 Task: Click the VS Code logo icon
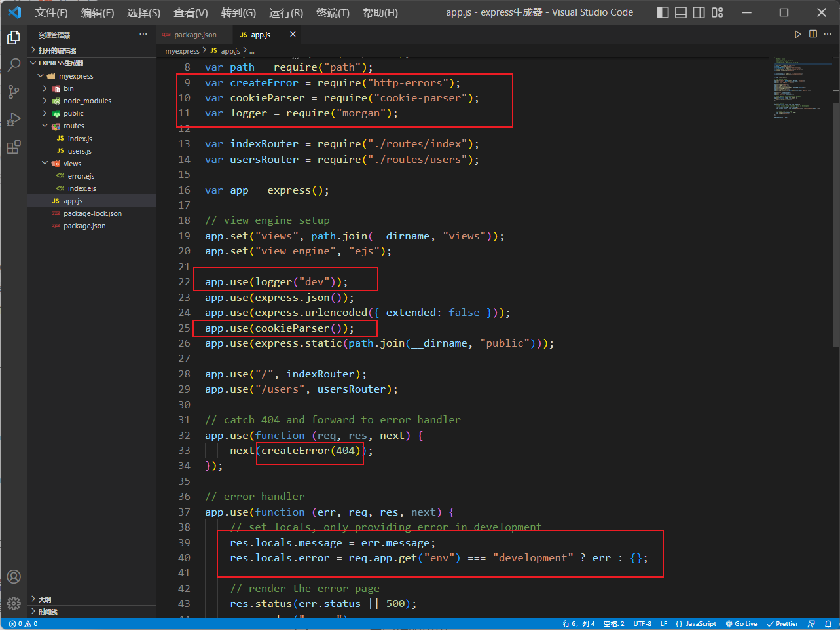(x=14, y=12)
